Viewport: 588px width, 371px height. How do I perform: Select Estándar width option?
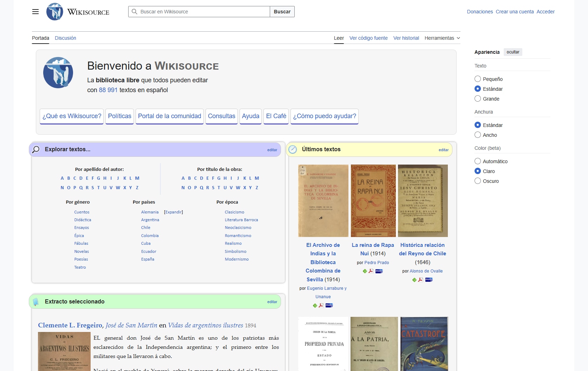478,125
